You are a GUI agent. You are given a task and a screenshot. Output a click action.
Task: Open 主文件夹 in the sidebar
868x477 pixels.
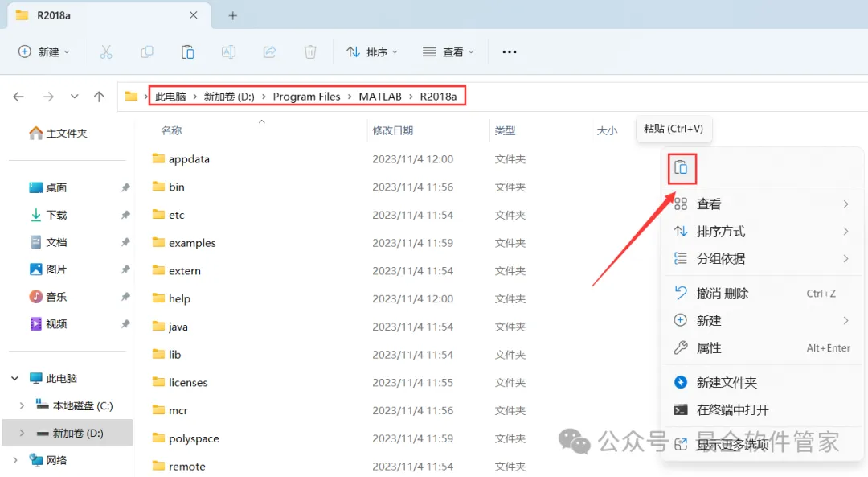(x=59, y=133)
